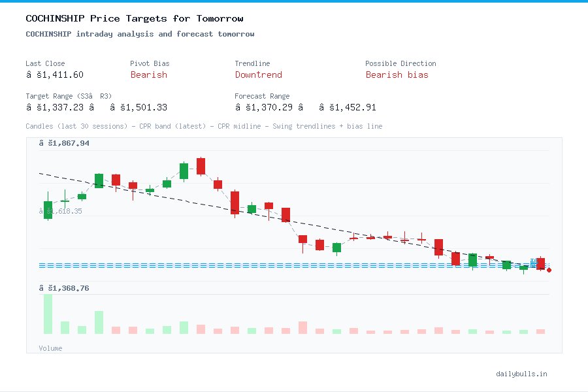Click the red forecast dot at chart end

pyautogui.click(x=549, y=270)
